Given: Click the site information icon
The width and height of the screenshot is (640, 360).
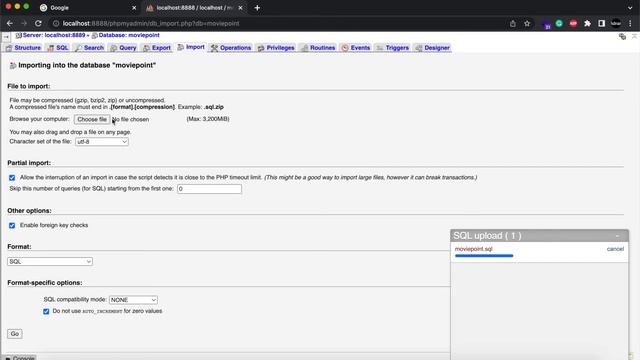Looking at the screenshot, I should tap(56, 24).
